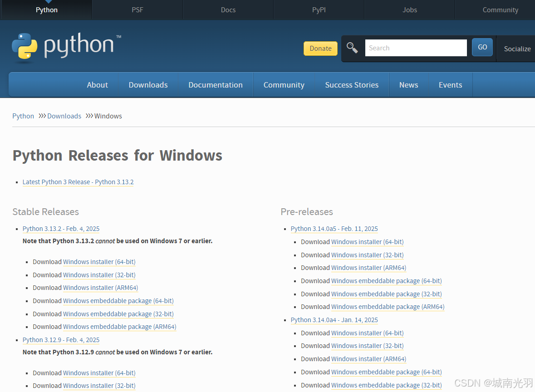
Task: Download Python 3.14.0a4 Windows installer (32-bit)
Action: point(368,346)
